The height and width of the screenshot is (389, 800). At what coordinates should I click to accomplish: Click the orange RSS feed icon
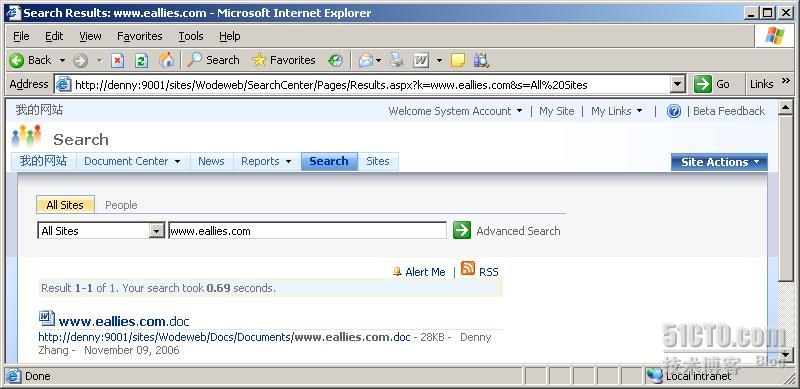(468, 268)
